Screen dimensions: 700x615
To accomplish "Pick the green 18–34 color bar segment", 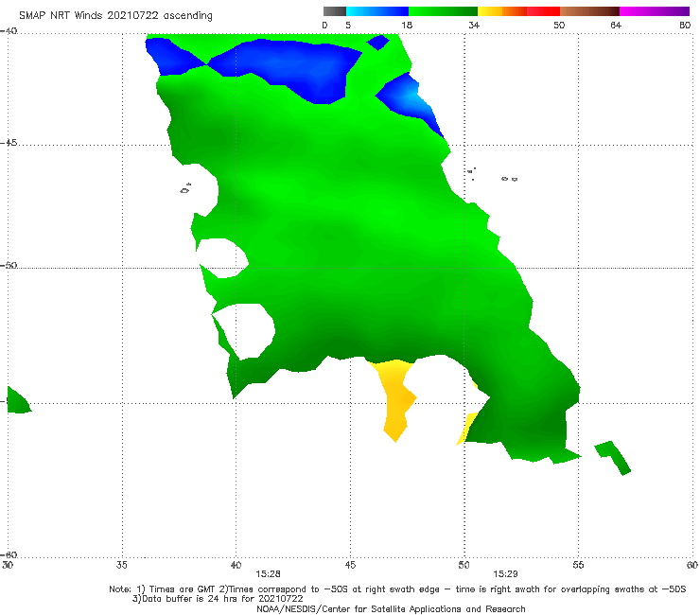I will tap(443, 11).
